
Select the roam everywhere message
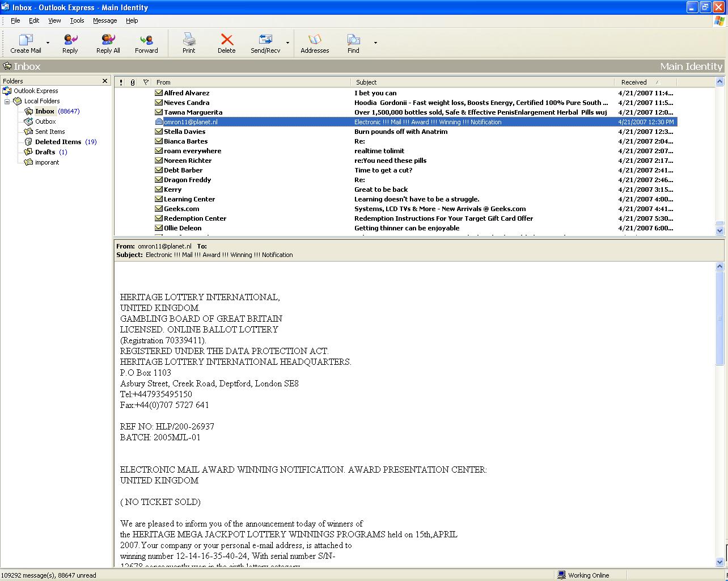pos(396,151)
